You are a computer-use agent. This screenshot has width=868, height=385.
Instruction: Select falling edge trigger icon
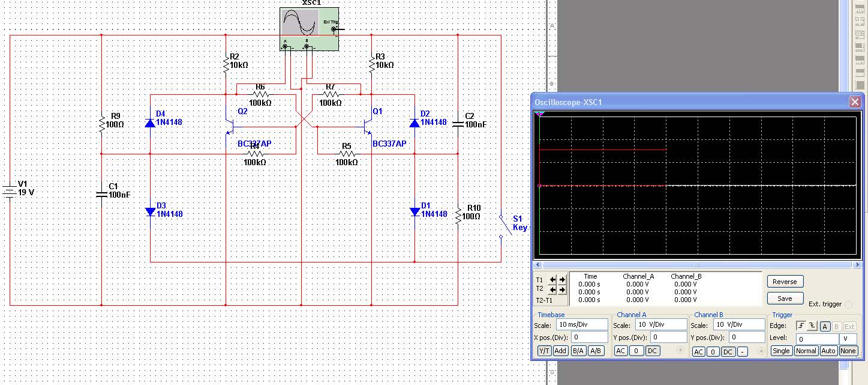[812, 326]
